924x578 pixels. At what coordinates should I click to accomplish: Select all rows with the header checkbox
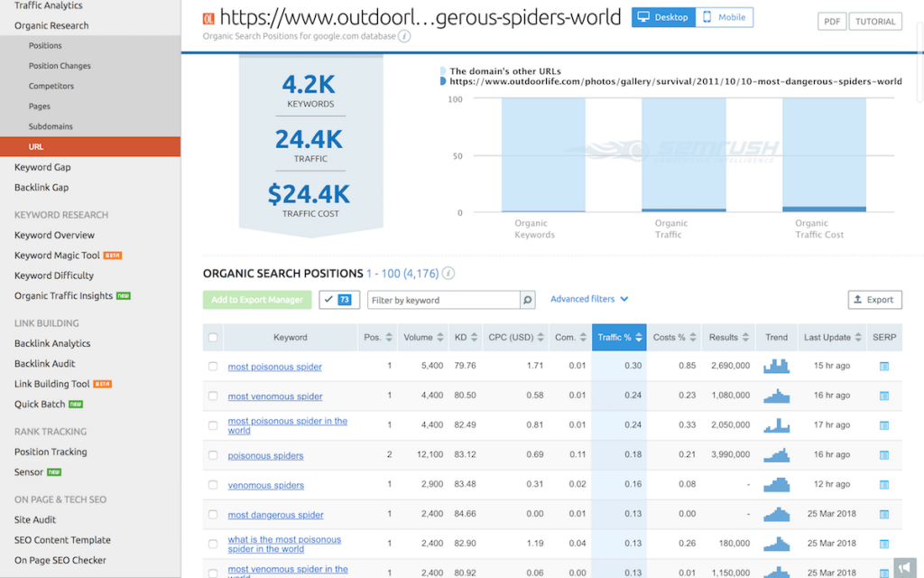213,338
